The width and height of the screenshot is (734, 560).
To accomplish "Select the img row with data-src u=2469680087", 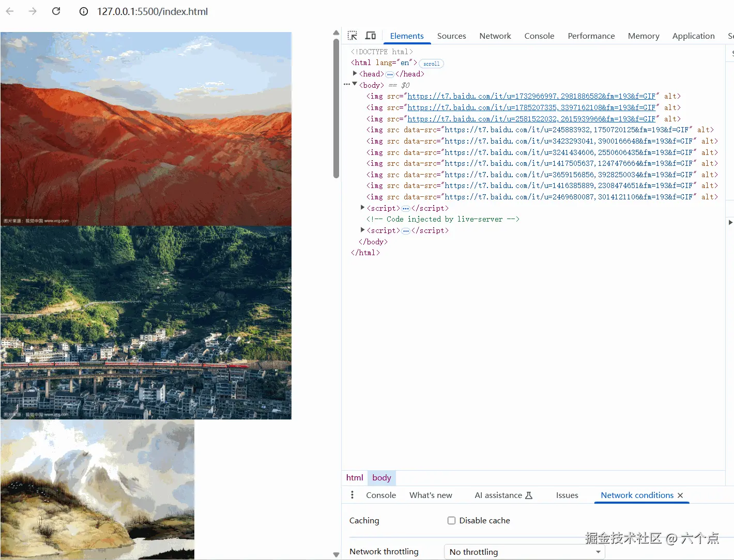I will point(542,197).
